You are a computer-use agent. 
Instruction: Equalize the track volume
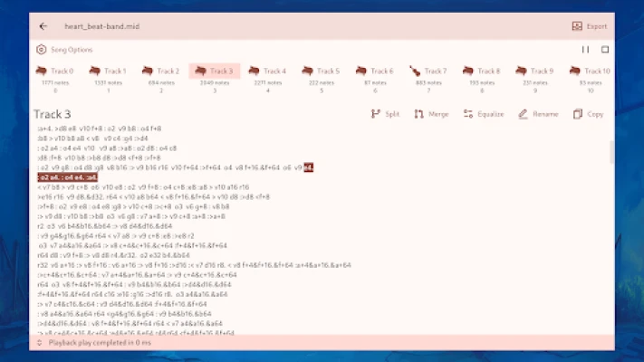click(x=481, y=114)
